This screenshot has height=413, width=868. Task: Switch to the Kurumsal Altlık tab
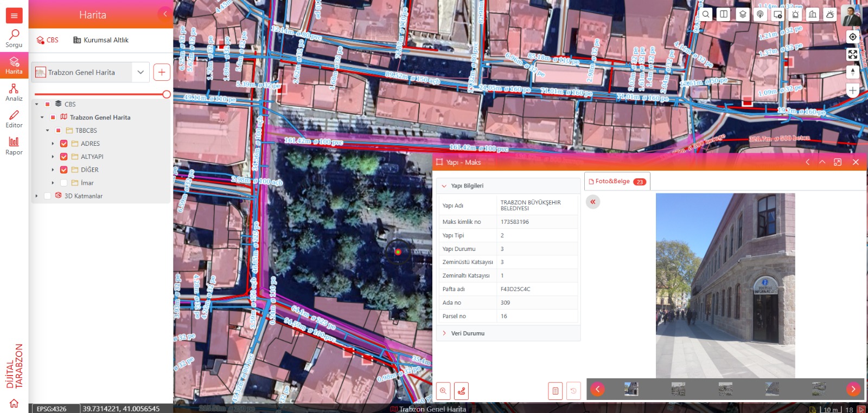[x=101, y=40]
